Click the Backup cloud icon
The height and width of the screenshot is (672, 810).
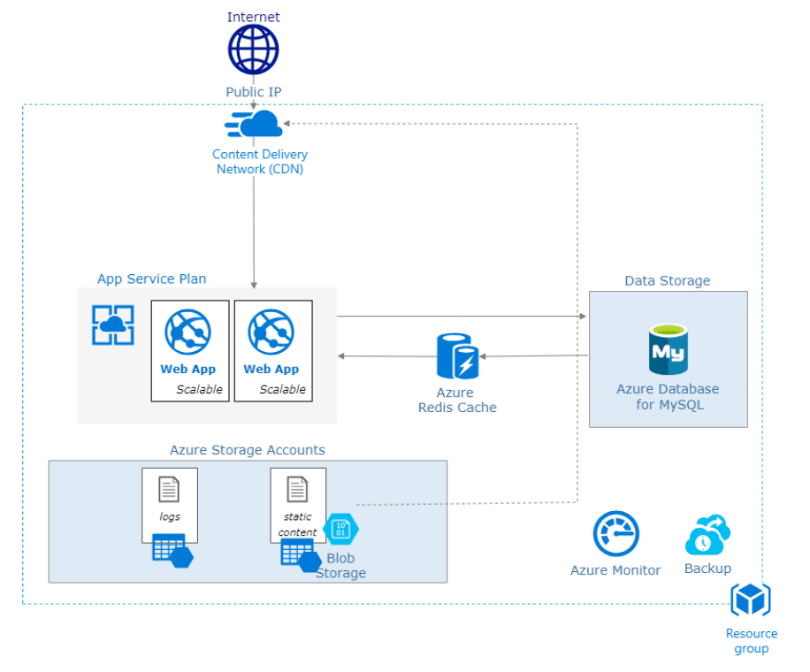click(707, 535)
